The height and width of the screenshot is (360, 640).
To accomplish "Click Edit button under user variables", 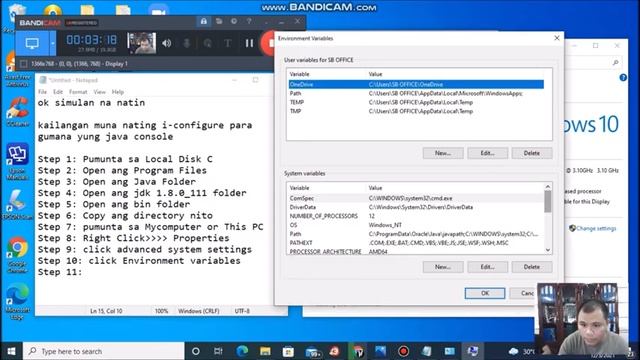I will [x=487, y=153].
